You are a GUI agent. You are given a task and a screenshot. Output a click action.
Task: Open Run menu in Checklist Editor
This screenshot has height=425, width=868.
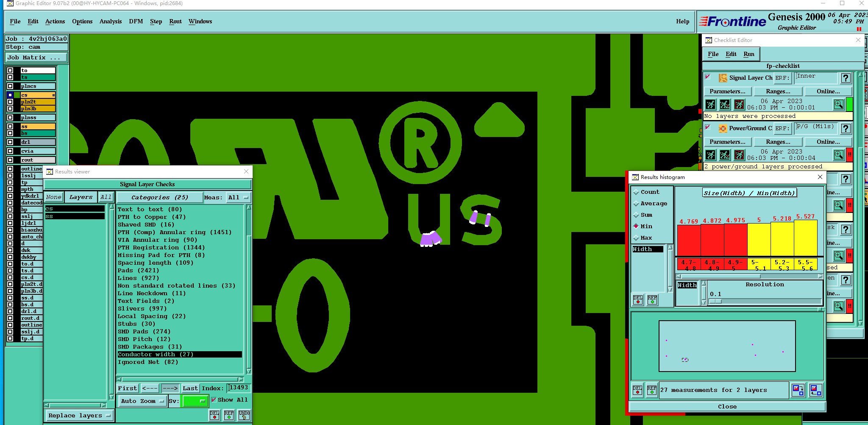tap(749, 54)
